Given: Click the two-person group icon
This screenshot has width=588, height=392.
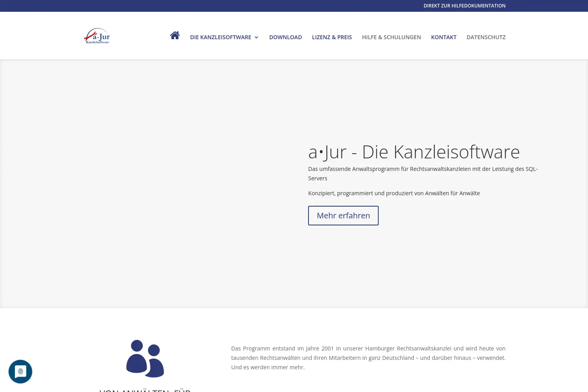Looking at the screenshot, I should coord(145,359).
